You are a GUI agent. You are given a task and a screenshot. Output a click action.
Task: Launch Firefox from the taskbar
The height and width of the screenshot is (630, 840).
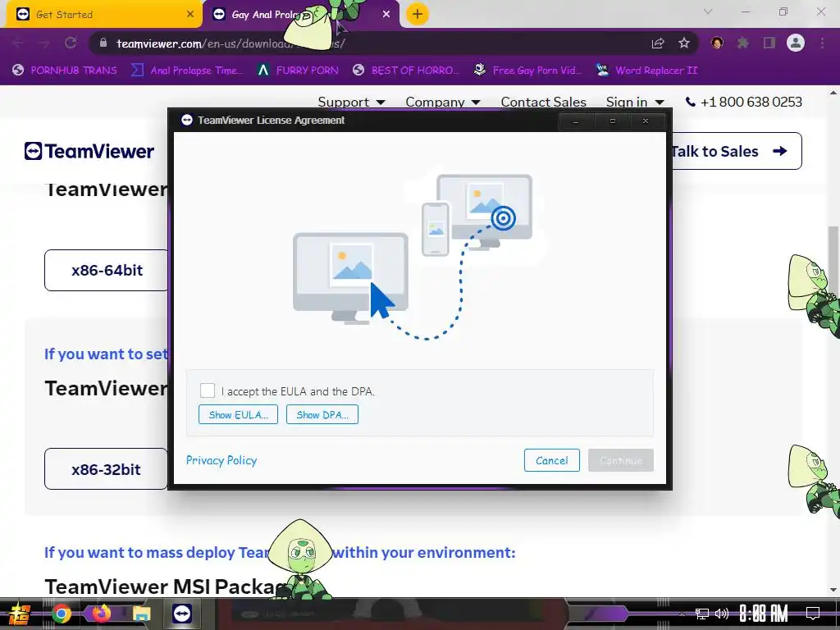point(101,613)
